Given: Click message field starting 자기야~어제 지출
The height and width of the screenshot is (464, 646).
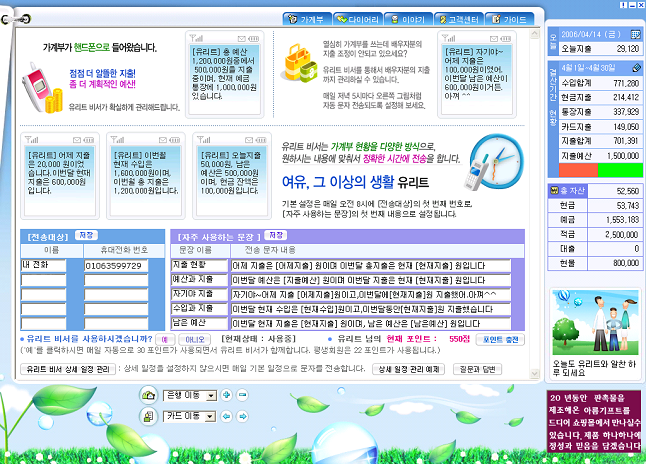Looking at the screenshot, I should point(371,294).
